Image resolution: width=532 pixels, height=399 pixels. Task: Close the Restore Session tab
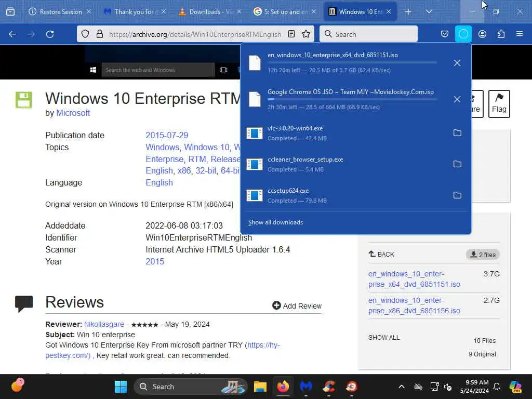[x=89, y=12]
